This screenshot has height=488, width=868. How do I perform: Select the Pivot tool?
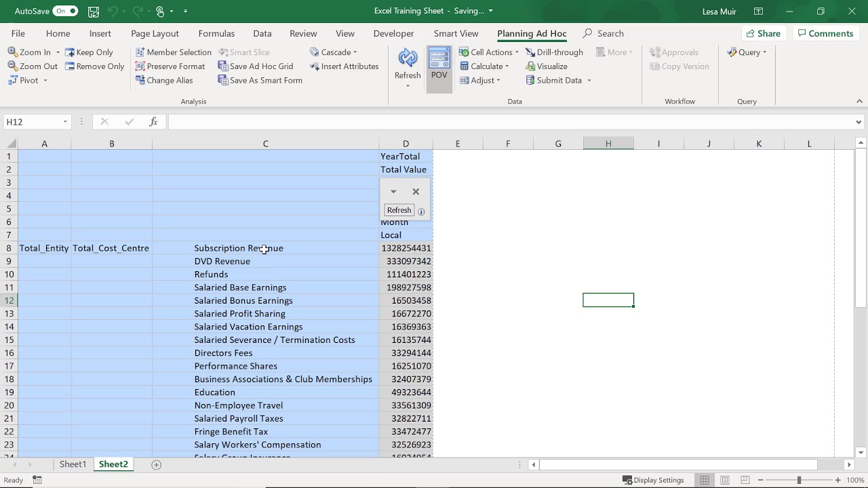point(23,80)
